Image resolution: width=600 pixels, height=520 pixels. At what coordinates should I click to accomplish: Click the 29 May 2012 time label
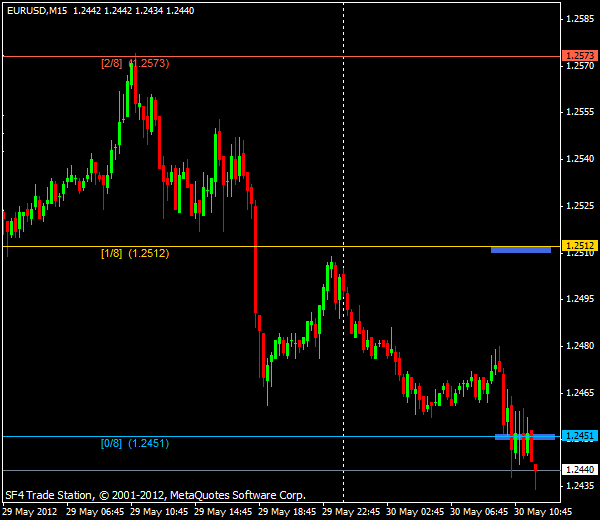(x=30, y=512)
